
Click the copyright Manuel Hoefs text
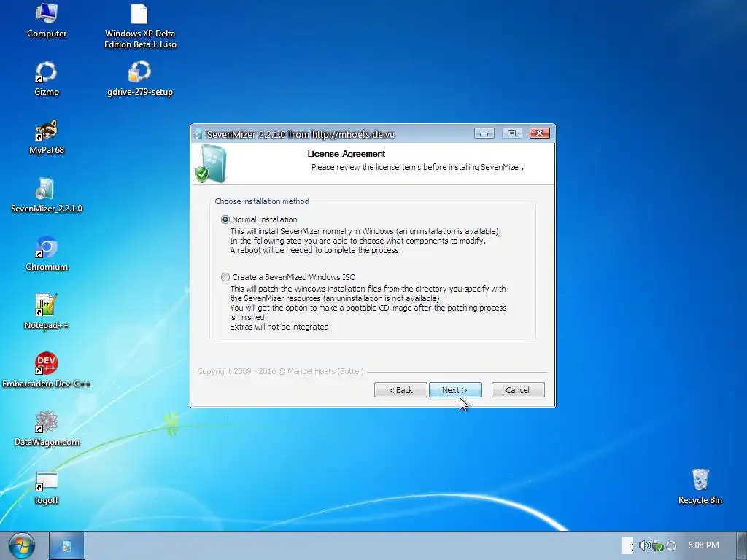coord(280,371)
